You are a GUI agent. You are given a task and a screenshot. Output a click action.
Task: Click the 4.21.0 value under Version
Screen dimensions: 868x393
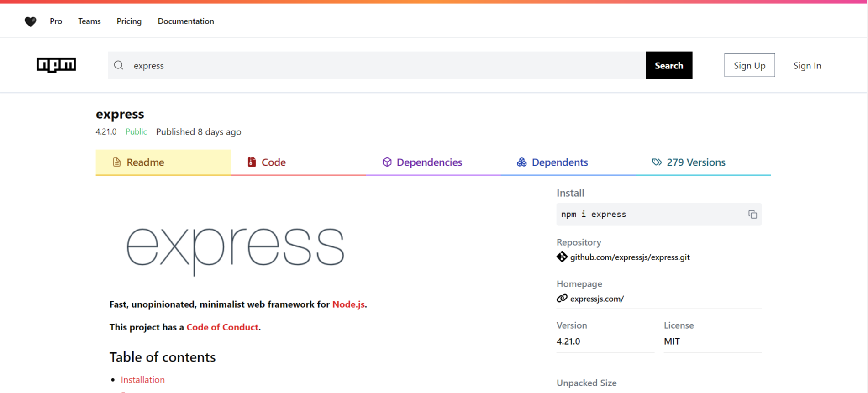[x=568, y=341]
